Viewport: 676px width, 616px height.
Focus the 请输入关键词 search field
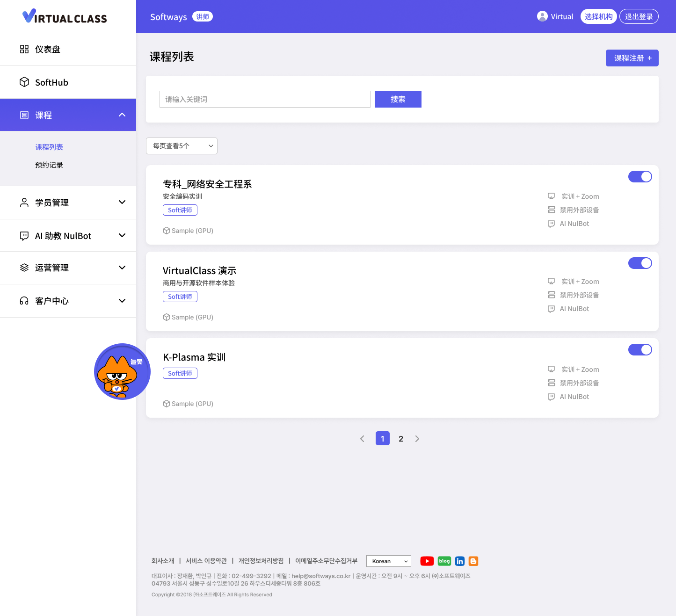pos(265,99)
